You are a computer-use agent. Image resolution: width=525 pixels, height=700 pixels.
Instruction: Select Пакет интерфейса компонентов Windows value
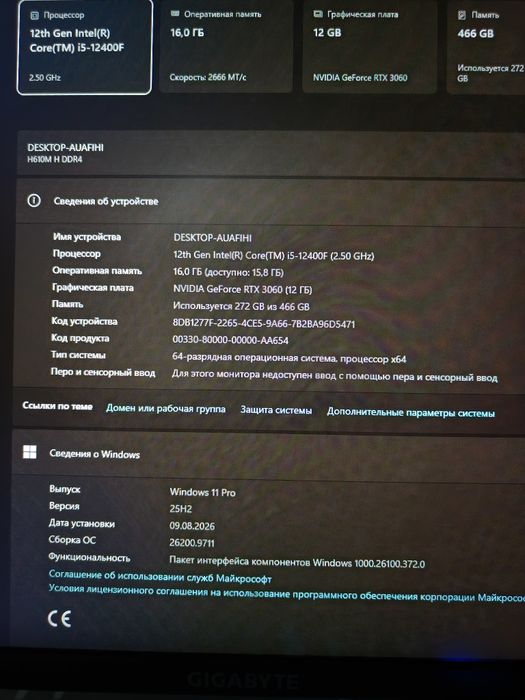[297, 562]
